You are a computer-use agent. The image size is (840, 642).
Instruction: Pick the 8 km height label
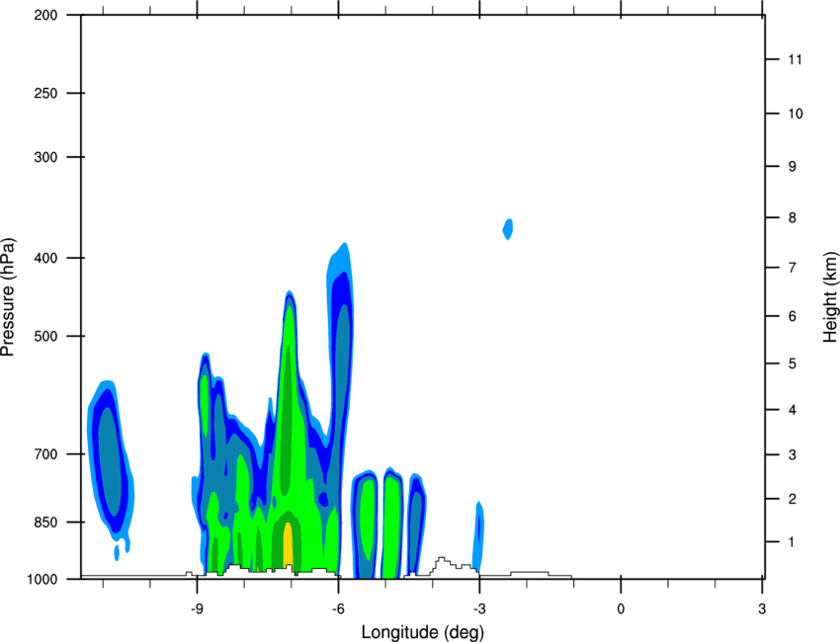point(793,218)
